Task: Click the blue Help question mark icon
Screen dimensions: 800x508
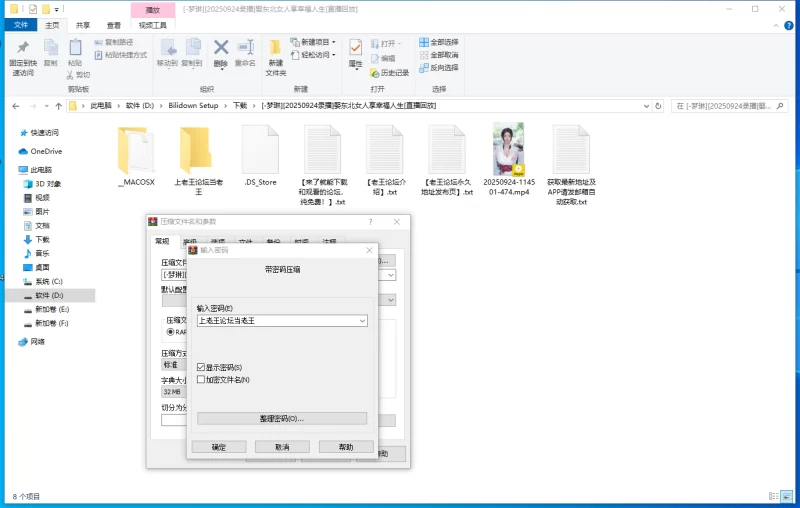Action: tap(788, 26)
